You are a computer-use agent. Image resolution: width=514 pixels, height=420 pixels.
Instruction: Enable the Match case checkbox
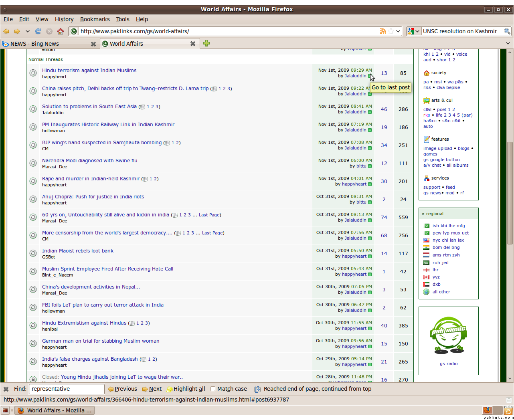213,389
